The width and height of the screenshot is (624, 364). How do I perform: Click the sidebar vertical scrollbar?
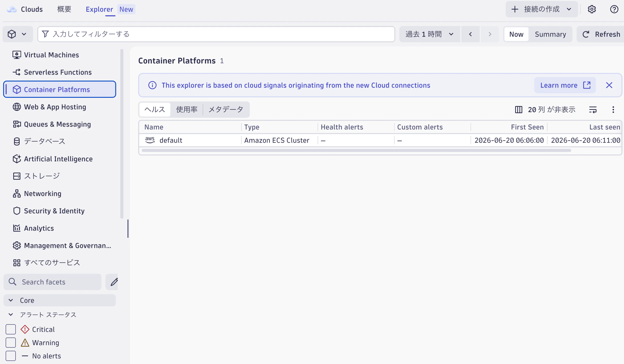122,134
